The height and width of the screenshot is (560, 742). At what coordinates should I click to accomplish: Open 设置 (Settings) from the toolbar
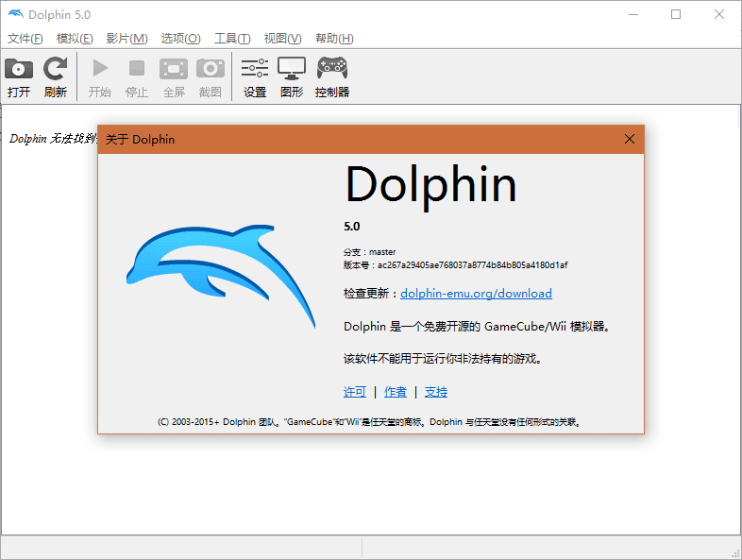[255, 76]
